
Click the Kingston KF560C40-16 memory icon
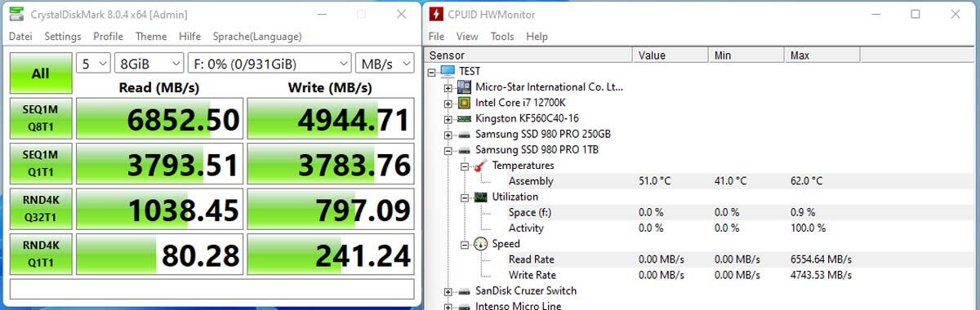tap(464, 118)
